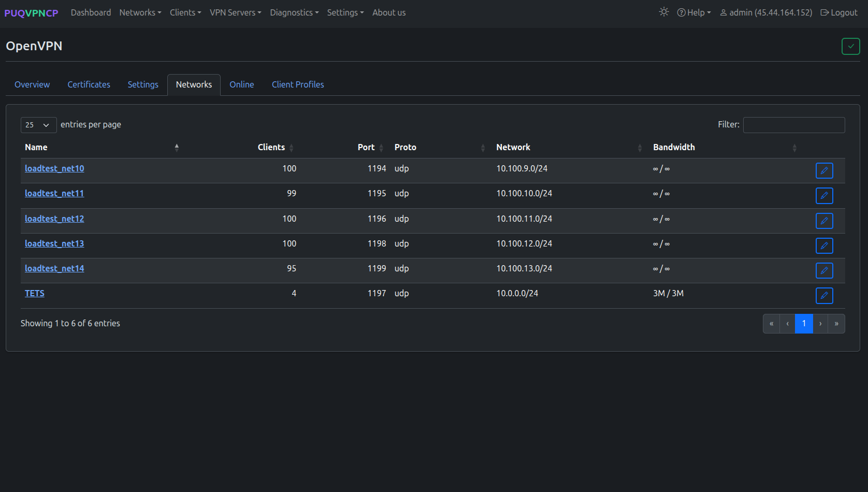Edit the loadtest_net13 network
This screenshot has width=868, height=492.
[x=824, y=245]
